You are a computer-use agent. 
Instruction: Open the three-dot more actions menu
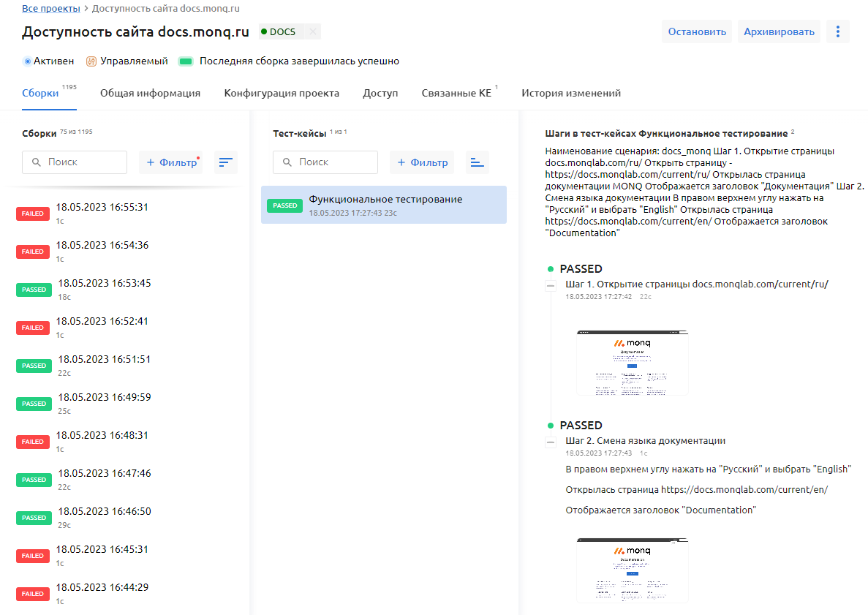[x=837, y=31]
